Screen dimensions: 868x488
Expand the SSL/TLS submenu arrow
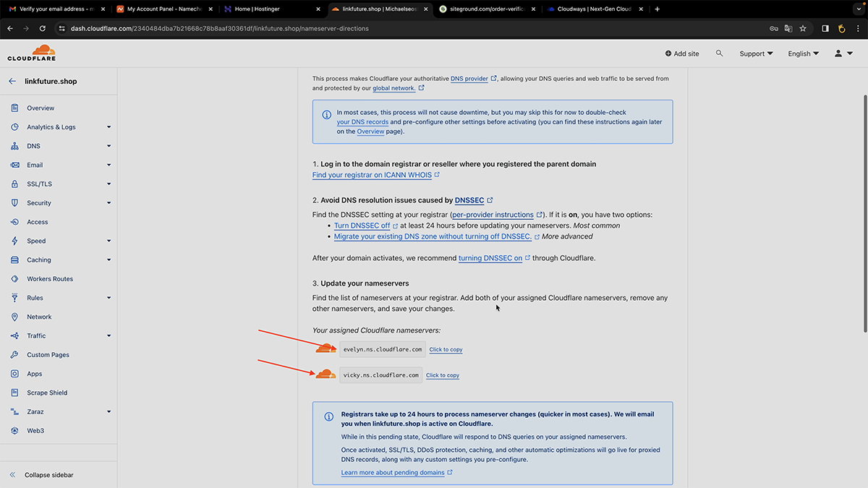coord(109,184)
